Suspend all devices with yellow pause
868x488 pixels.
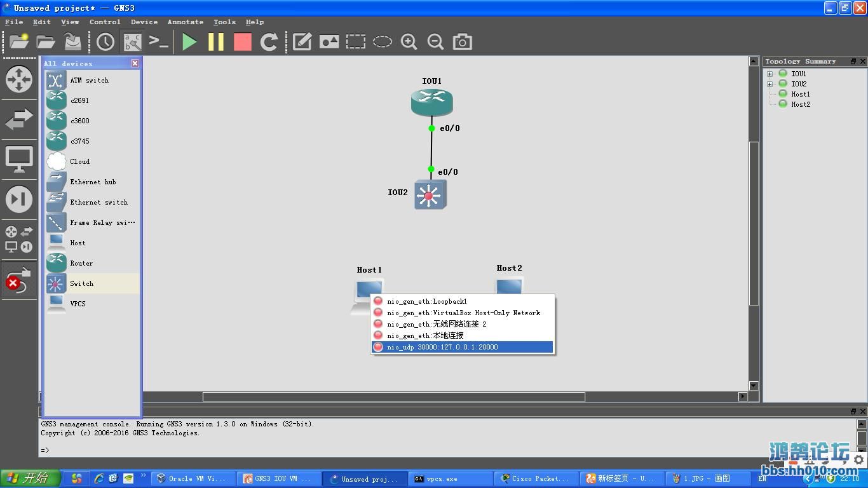point(216,42)
